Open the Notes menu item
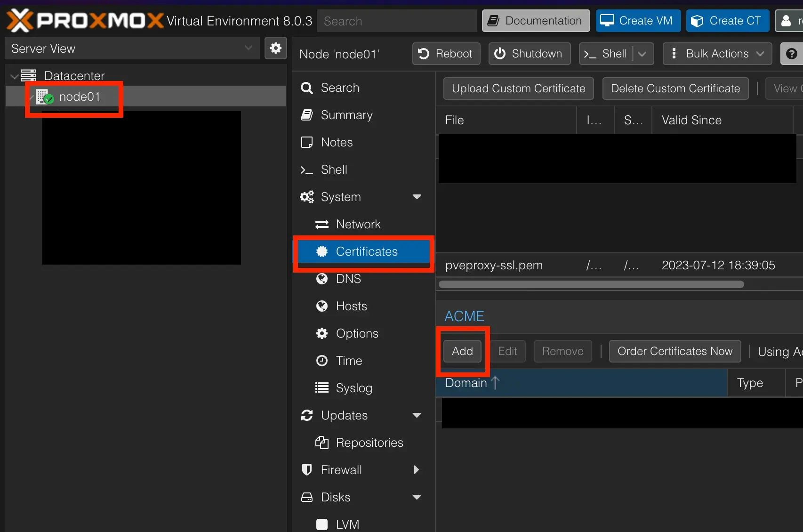The height and width of the screenshot is (532, 803). pos(363,142)
